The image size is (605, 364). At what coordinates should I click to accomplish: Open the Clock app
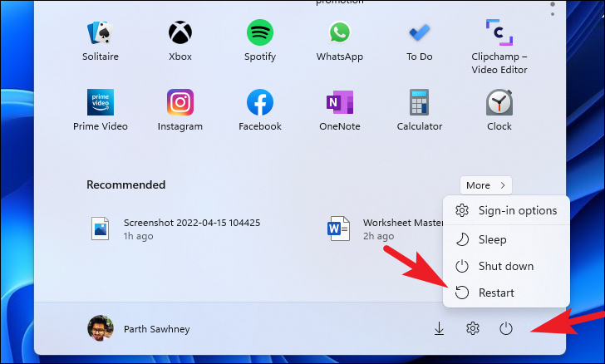[499, 110]
